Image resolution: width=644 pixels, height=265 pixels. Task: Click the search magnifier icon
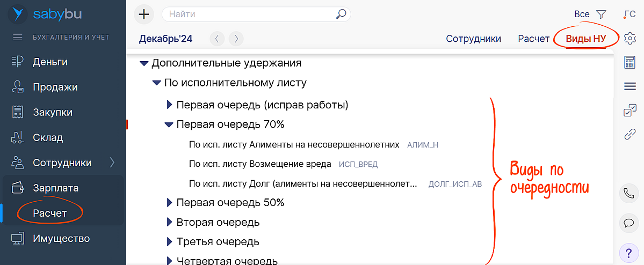click(x=341, y=14)
